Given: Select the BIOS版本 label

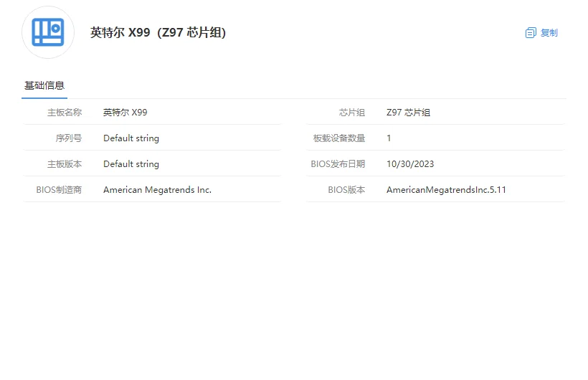Looking at the screenshot, I should [346, 190].
